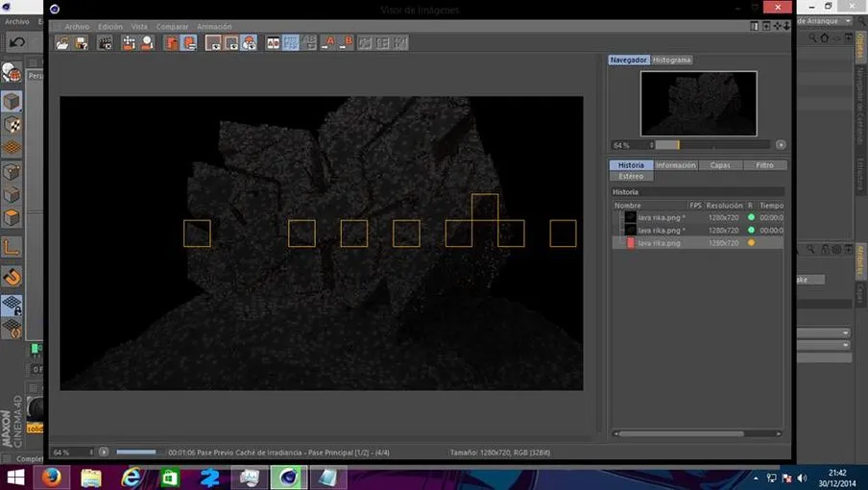The width and height of the screenshot is (868, 490).
Task: Open File Explorer from the taskbar
Action: pyautogui.click(x=91, y=478)
